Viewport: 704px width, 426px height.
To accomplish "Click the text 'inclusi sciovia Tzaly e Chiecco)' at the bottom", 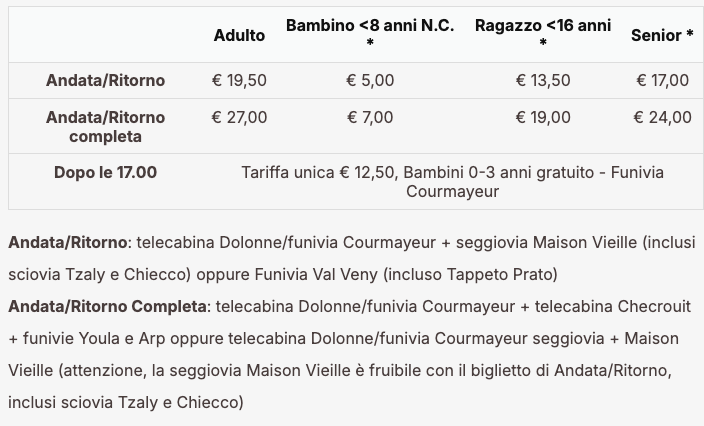I will pyautogui.click(x=125, y=403).
